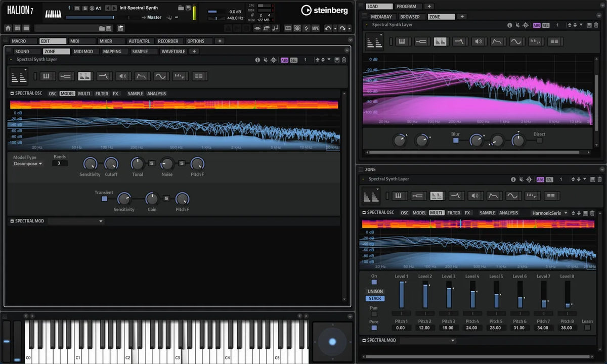607x364 pixels.
Task: Click the Level 1 slider in Multi oscillator
Action: click(x=402, y=295)
